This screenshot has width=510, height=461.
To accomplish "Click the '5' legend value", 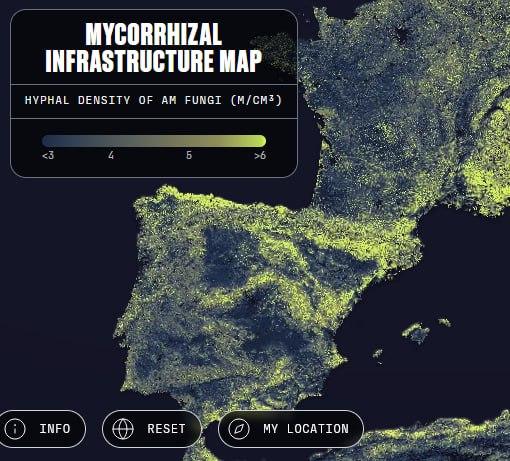I will [189, 155].
